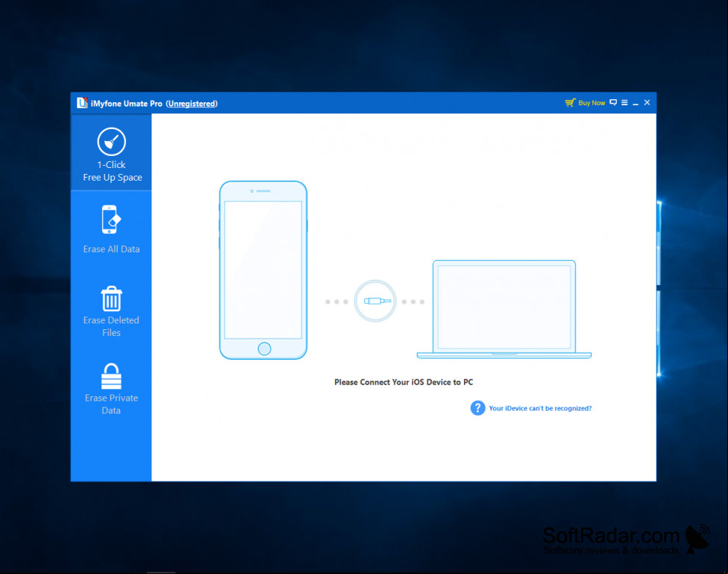
Task: Minimize the iMyfone Umate Pro window
Action: tap(636, 103)
